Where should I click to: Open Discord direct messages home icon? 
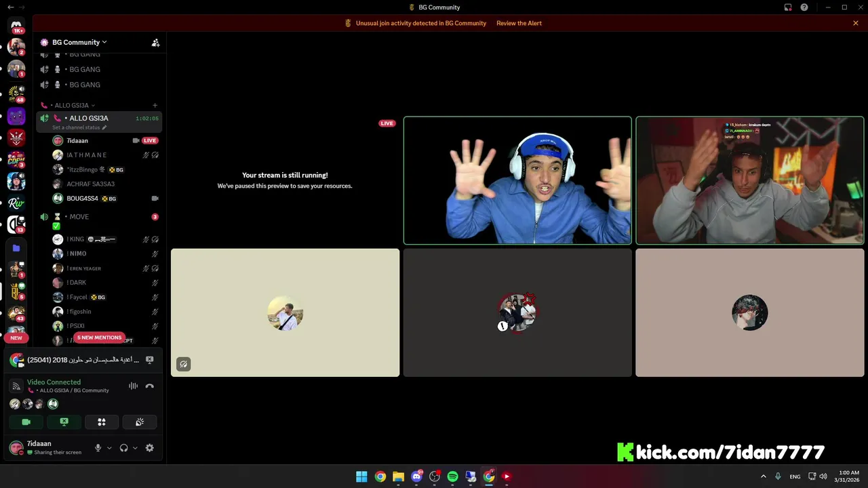(x=16, y=26)
